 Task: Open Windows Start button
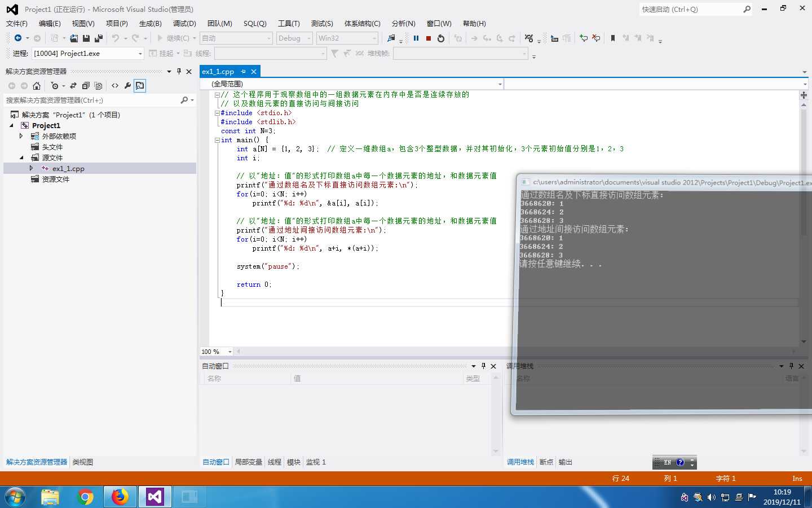[15, 497]
